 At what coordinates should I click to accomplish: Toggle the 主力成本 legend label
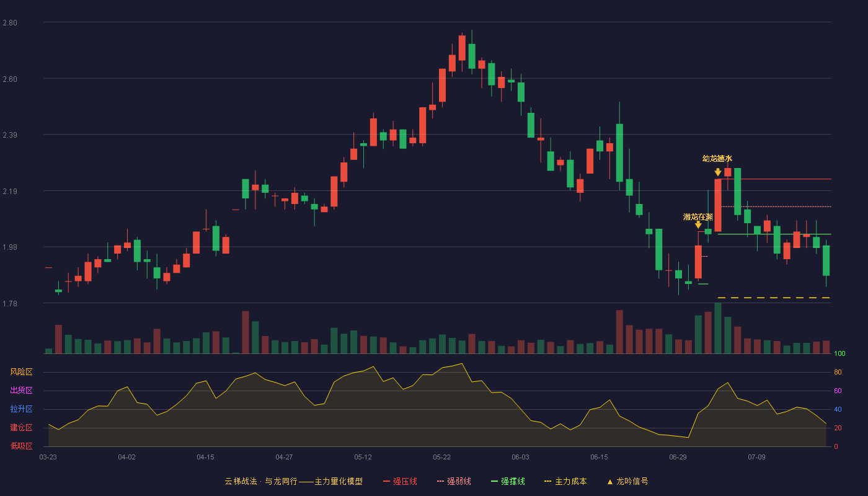click(x=570, y=481)
